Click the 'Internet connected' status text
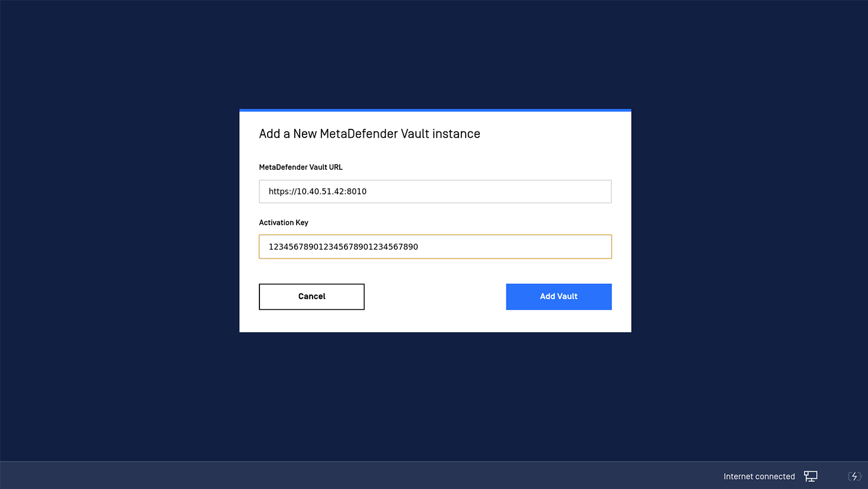 (x=759, y=476)
